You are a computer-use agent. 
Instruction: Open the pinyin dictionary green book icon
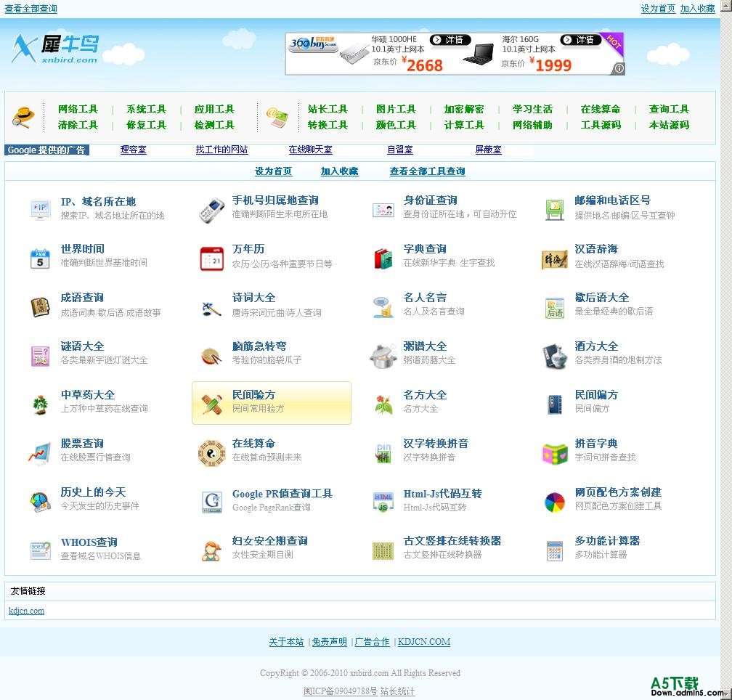[x=555, y=454]
